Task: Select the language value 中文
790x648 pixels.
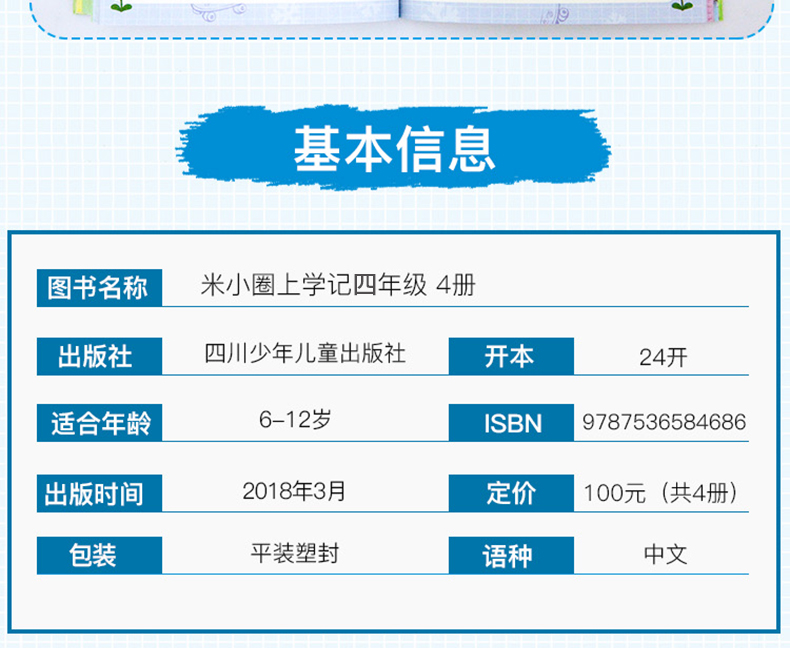Action: (665, 554)
